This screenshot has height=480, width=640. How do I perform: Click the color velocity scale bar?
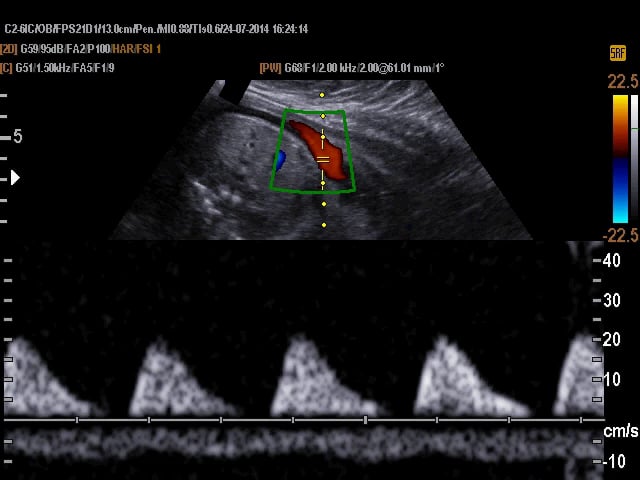click(620, 159)
